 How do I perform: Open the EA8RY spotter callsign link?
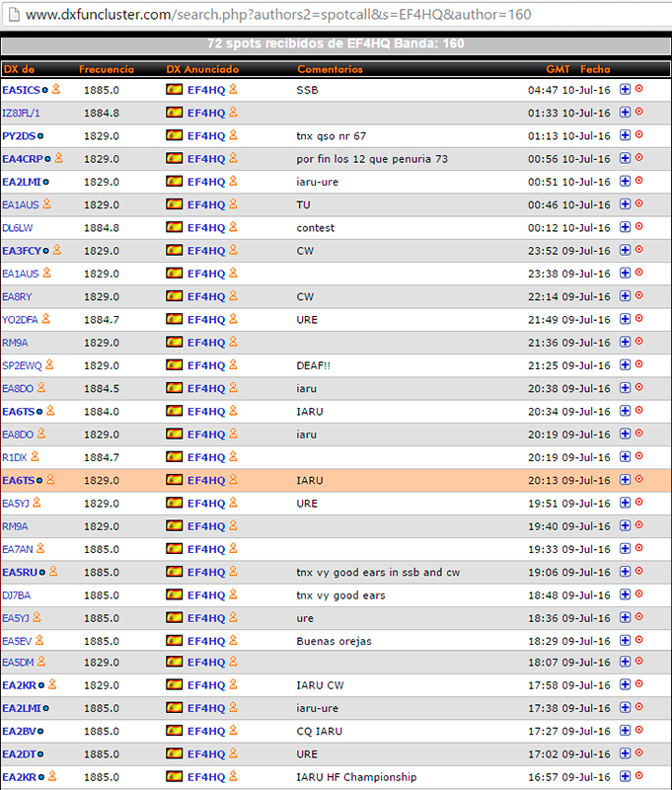tap(17, 297)
